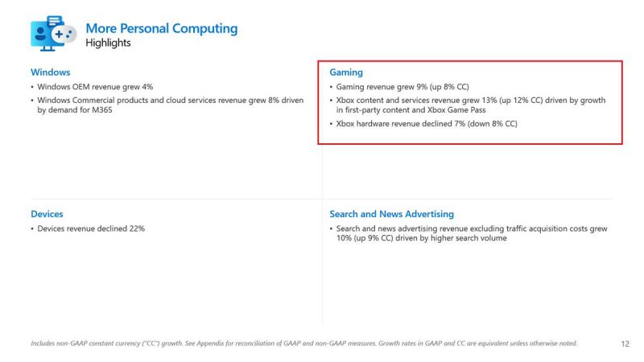Click the Xbox content and services bullet
This screenshot has width=644, height=362.
(x=467, y=105)
